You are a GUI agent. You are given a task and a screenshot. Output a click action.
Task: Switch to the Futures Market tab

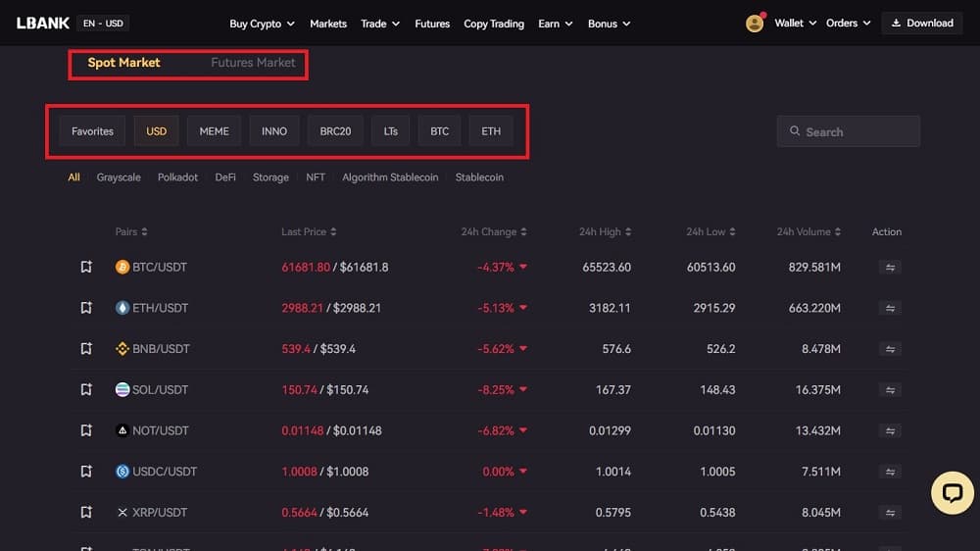pyautogui.click(x=253, y=63)
